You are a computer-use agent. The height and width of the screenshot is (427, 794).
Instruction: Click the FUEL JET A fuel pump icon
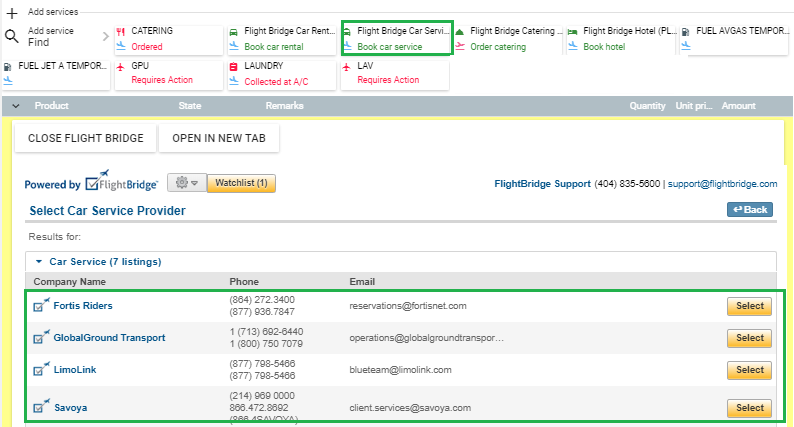pos(8,67)
